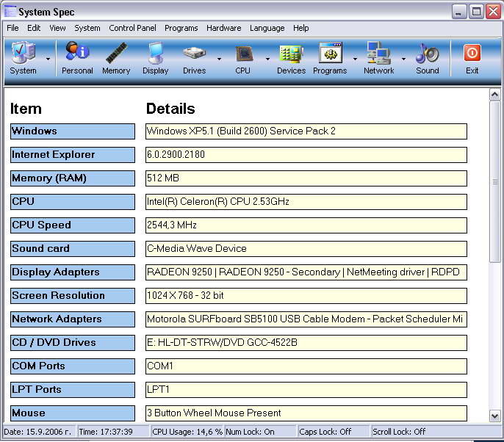Open the Control Panel menu

pyautogui.click(x=132, y=28)
